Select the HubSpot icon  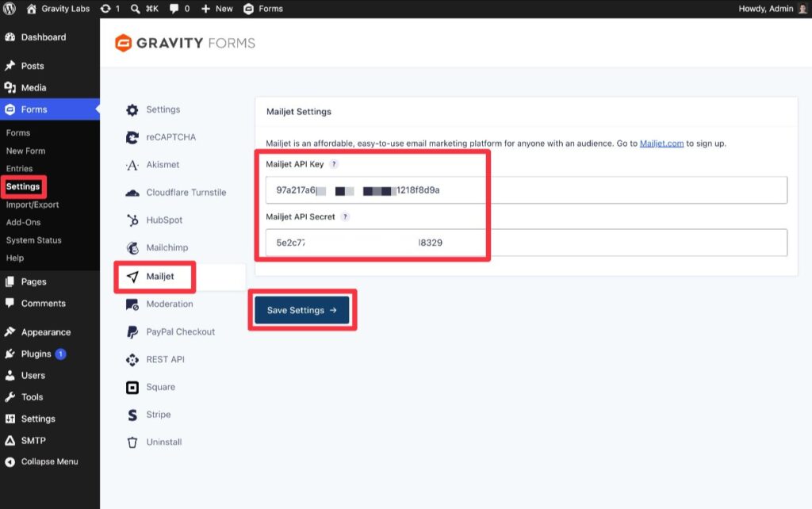pos(132,220)
